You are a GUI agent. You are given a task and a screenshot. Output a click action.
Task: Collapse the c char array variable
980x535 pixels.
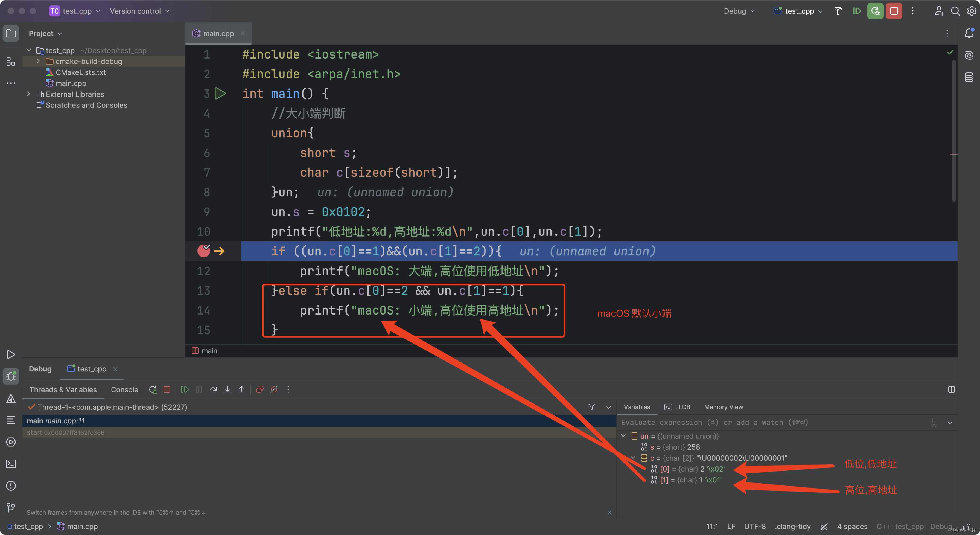pyautogui.click(x=633, y=458)
